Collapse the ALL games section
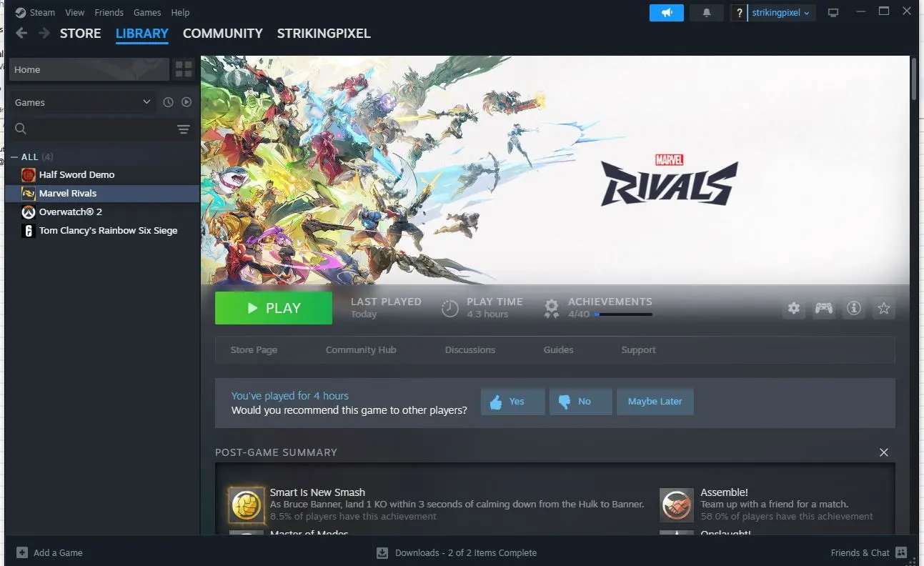The width and height of the screenshot is (924, 566). click(14, 157)
